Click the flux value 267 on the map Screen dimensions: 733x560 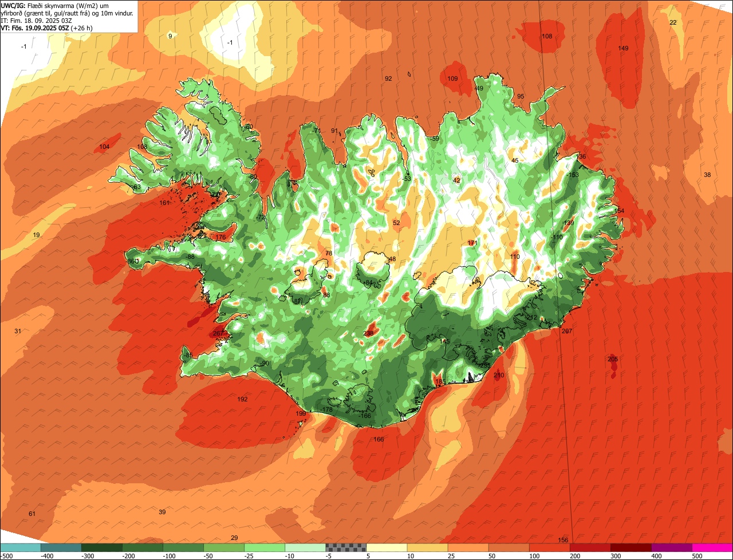pyautogui.click(x=218, y=333)
